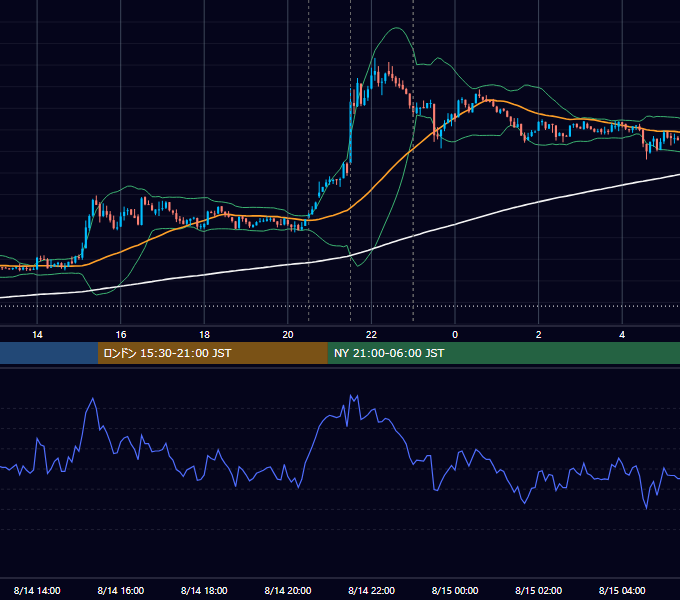Click the 8/14 18:00 time label
This screenshot has width=680, height=600.
pos(204,590)
